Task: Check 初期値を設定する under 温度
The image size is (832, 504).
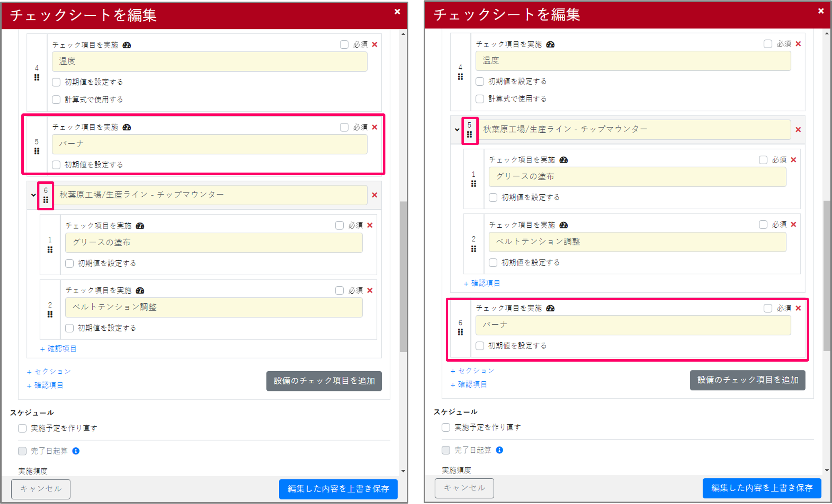Action: [56, 82]
